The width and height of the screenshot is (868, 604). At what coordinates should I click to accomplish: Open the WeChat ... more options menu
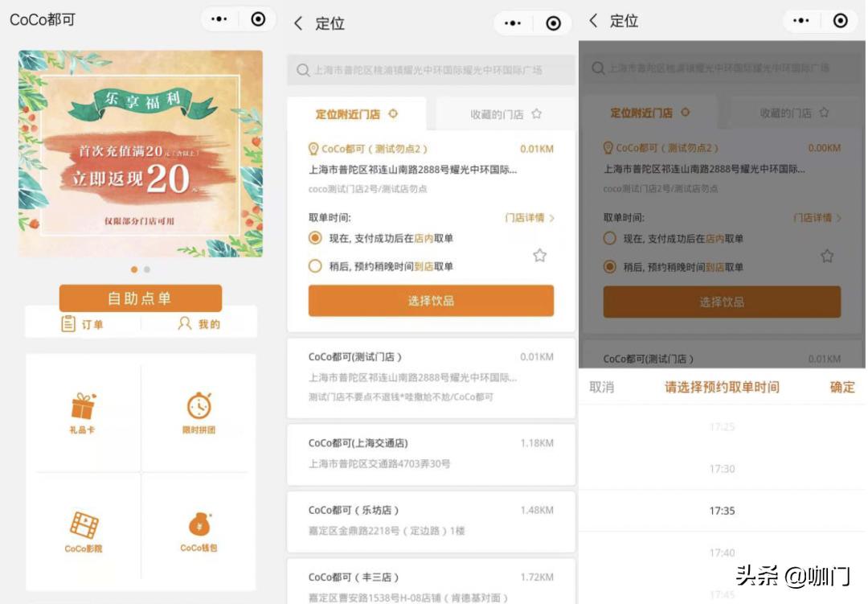[510, 22]
